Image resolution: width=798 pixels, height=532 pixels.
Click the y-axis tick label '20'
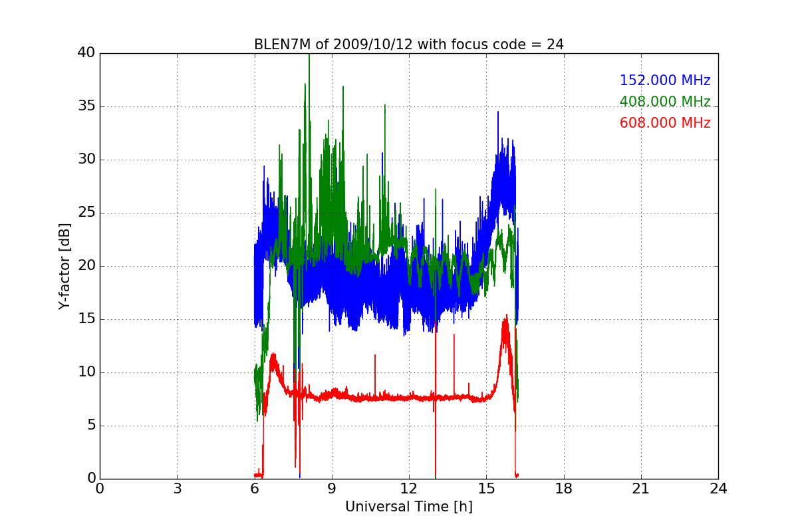86,266
